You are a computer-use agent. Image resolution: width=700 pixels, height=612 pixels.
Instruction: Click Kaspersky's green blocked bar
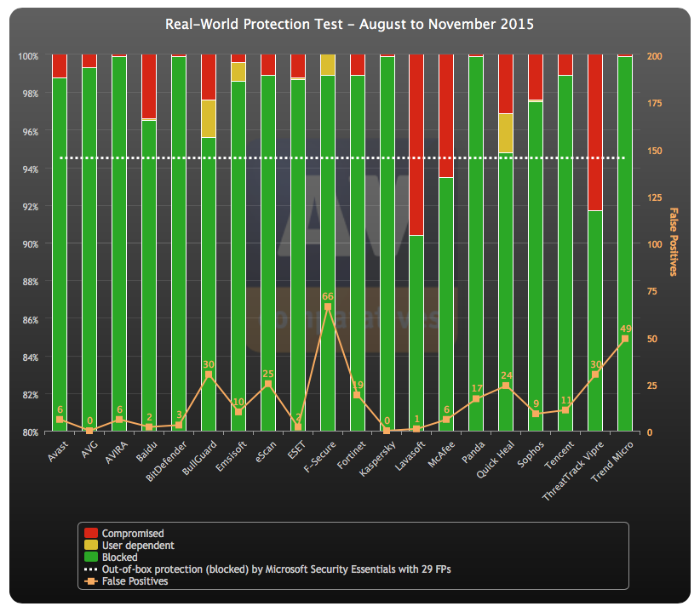pos(387,243)
